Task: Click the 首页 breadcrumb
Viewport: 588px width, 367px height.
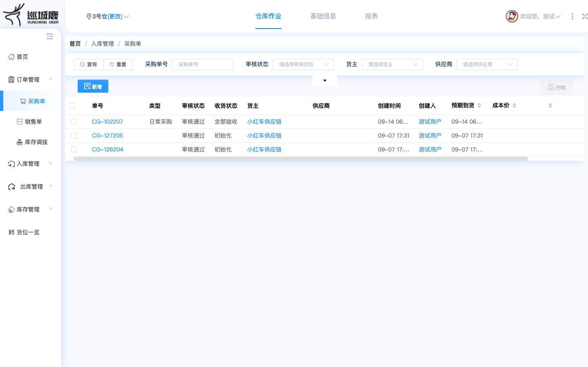Action: click(x=75, y=44)
